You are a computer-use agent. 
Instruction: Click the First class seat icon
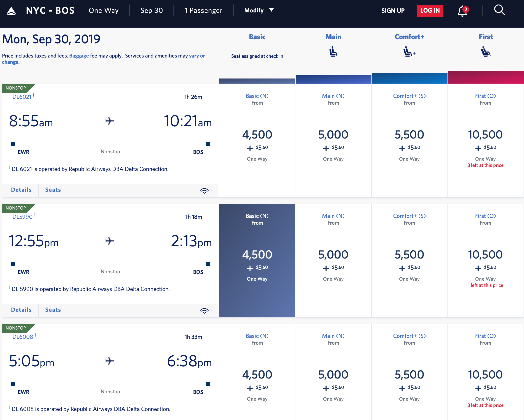pos(485,51)
